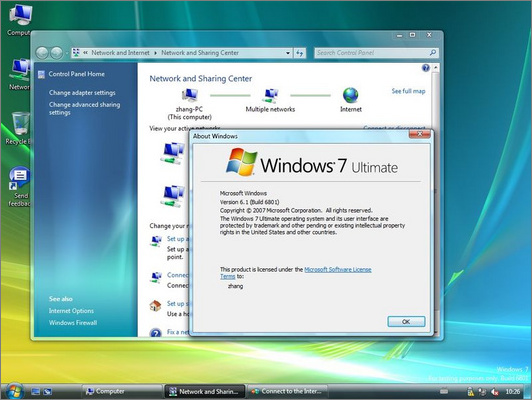The image size is (532, 400).
Task: Click the Connect to a network icon
Action: coord(156,277)
